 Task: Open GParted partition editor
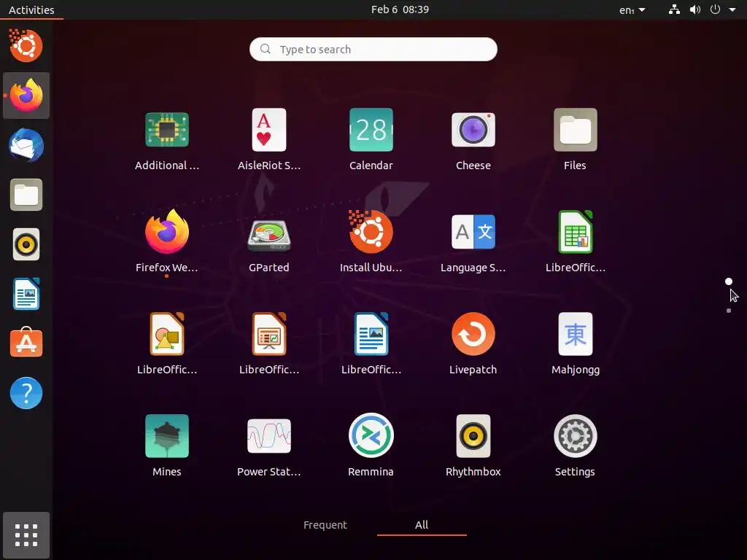pos(268,235)
